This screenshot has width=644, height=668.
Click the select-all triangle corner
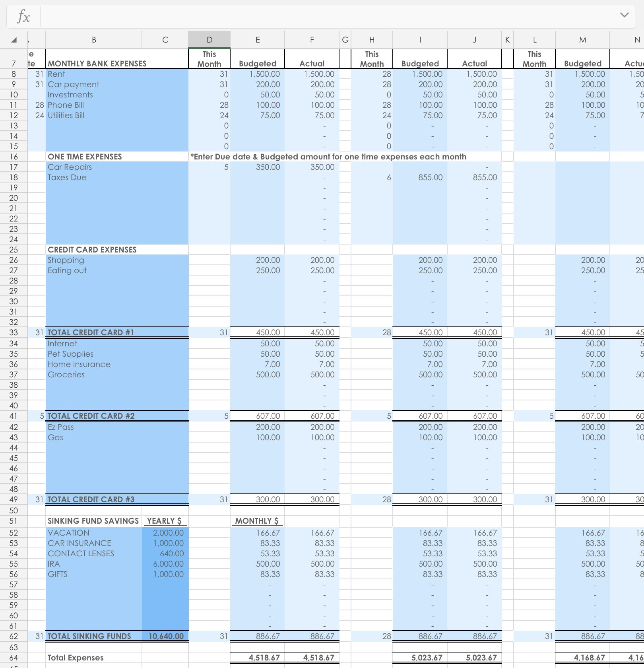tap(13, 39)
